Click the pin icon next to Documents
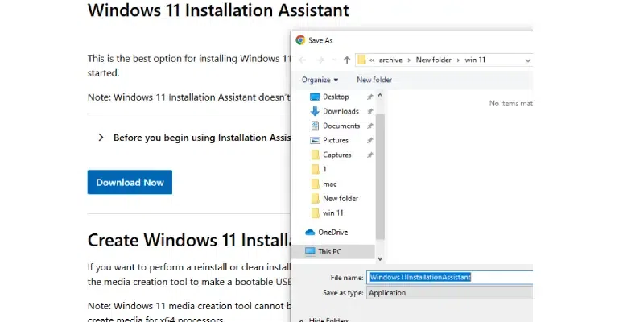The width and height of the screenshot is (644, 322). pyautogui.click(x=369, y=126)
